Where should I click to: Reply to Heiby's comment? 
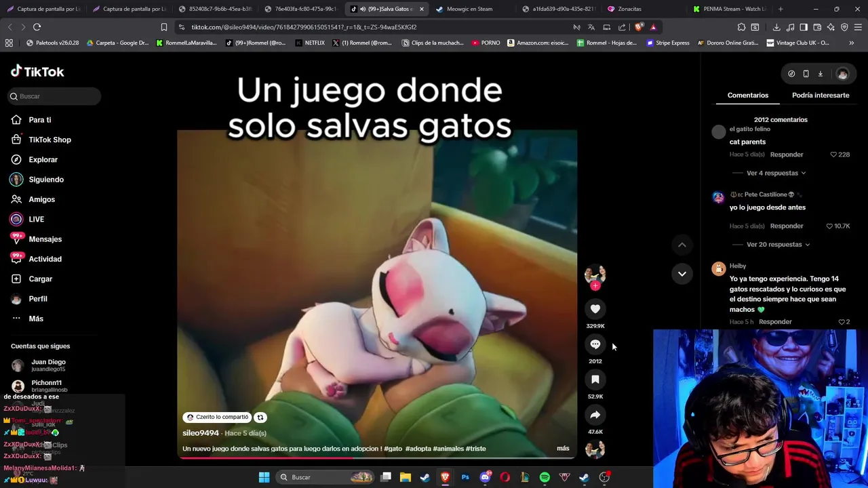[775, 322]
